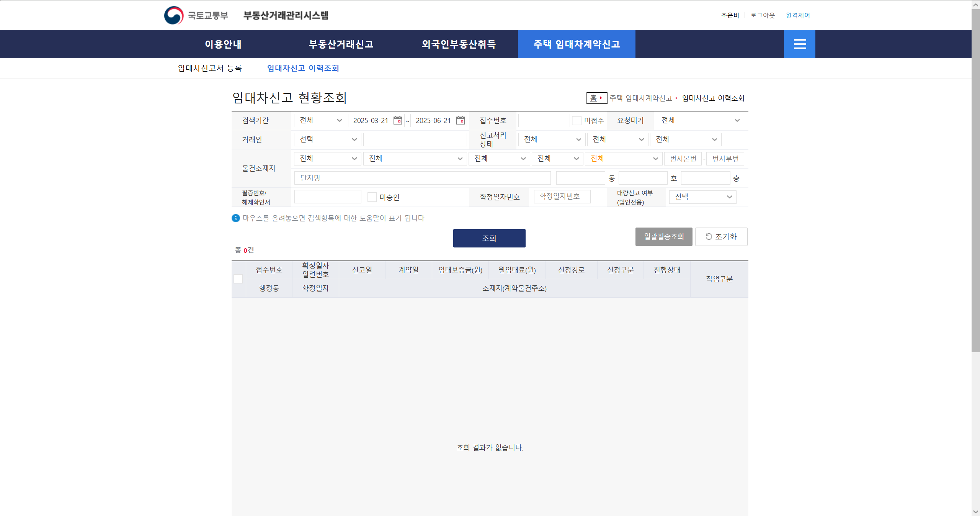
Task: Toggle the select-all table header checkbox
Action: tap(238, 279)
